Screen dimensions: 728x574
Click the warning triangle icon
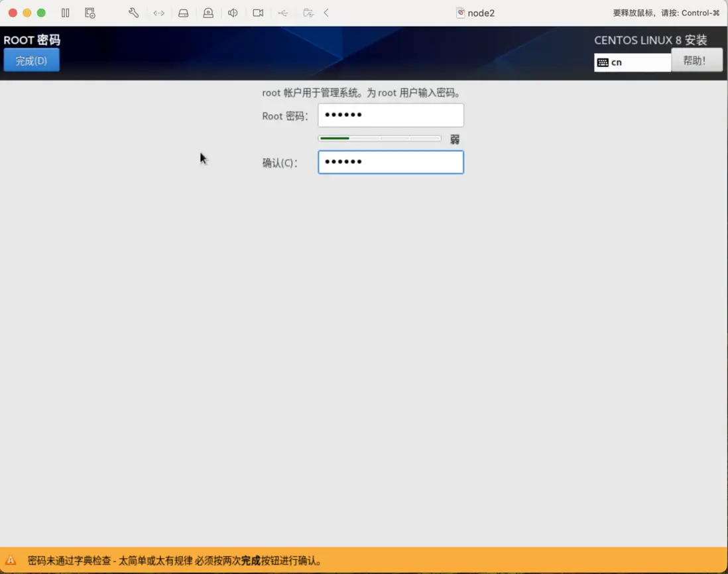(11, 561)
